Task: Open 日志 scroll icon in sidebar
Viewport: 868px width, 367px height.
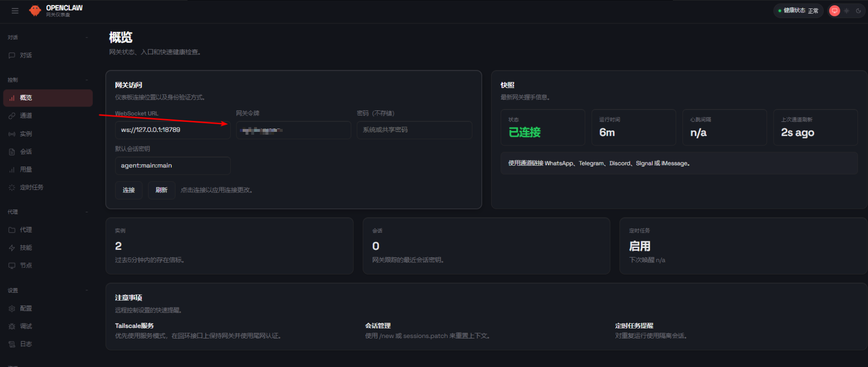Action: tap(12, 344)
